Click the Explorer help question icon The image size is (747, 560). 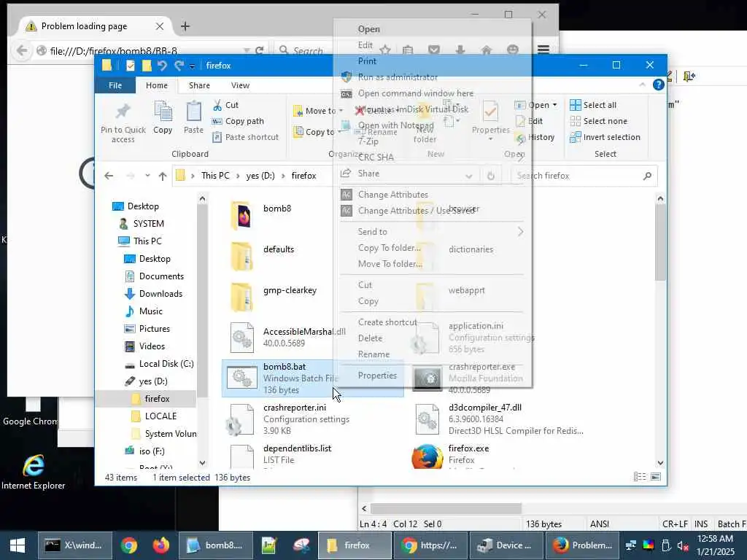coord(659,85)
